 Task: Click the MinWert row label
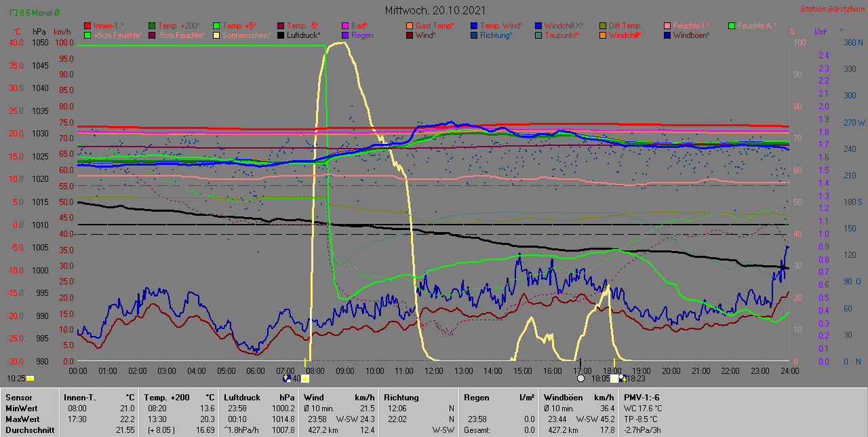[x=21, y=408]
